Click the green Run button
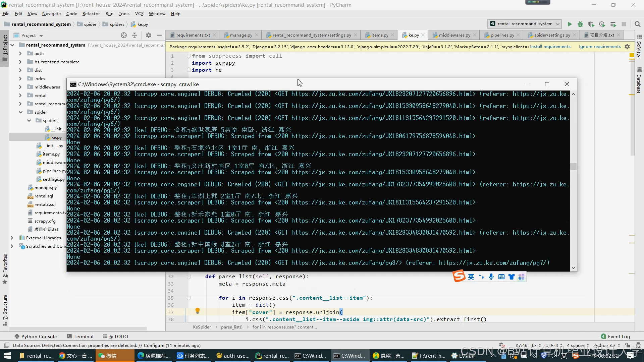This screenshot has height=362, width=644. click(570, 24)
